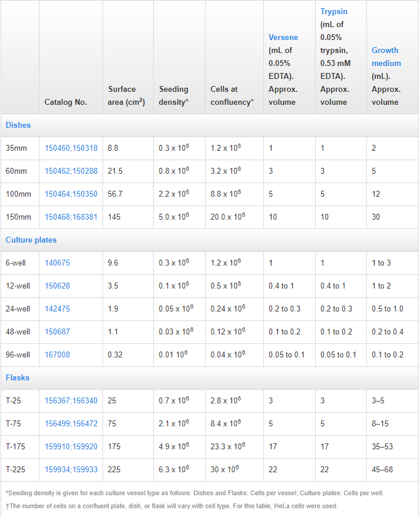The height and width of the screenshot is (517, 420).
Task: Open the Culture plates section link
Action: (x=31, y=240)
